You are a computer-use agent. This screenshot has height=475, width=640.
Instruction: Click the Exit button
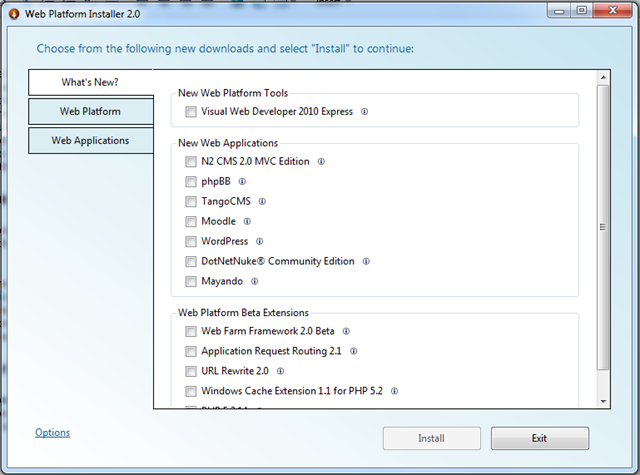540,438
